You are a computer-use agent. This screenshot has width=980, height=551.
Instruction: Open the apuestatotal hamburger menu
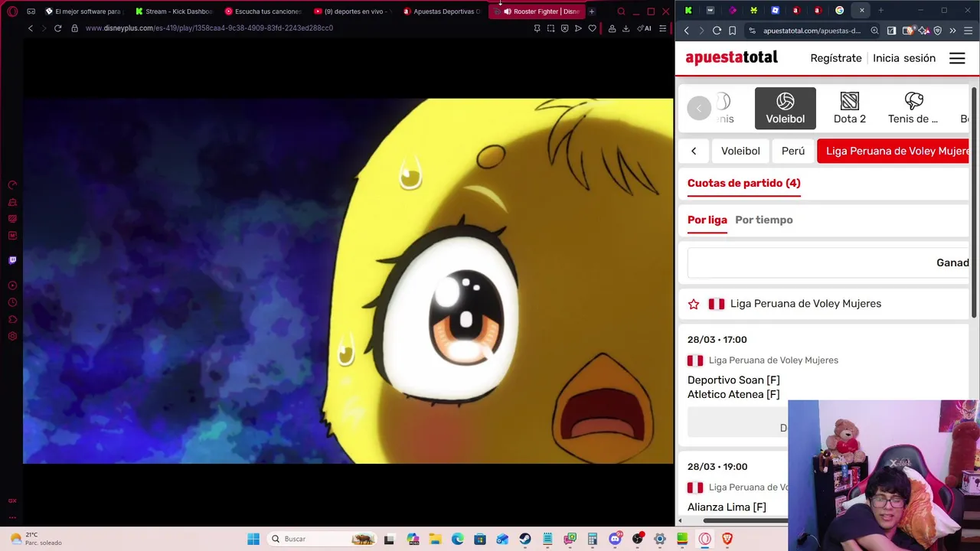[957, 58]
